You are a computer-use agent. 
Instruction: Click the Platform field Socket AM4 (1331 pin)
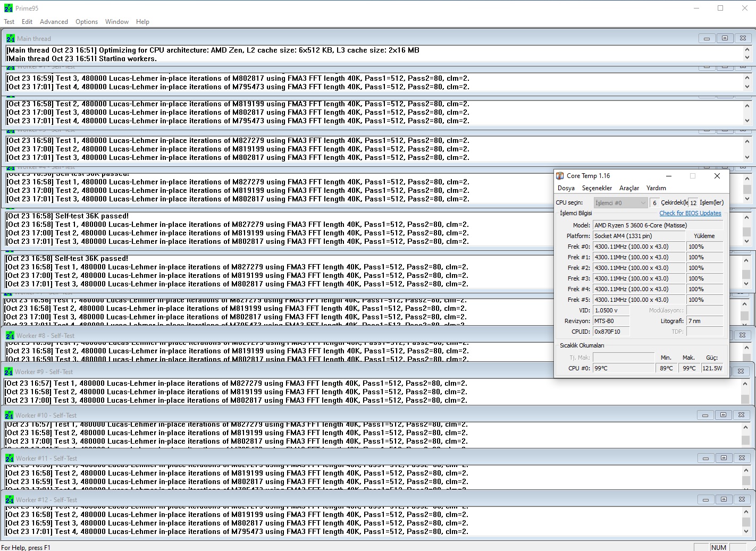tap(639, 236)
